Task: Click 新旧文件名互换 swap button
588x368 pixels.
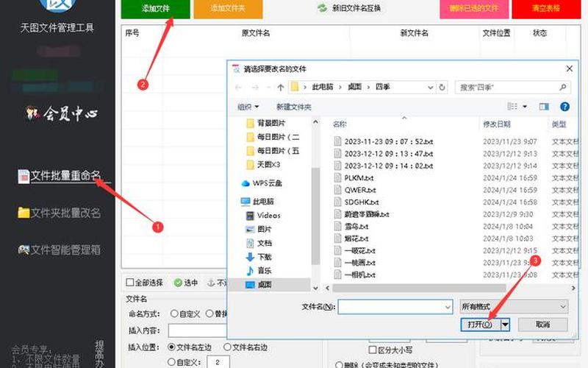Action: click(x=348, y=8)
